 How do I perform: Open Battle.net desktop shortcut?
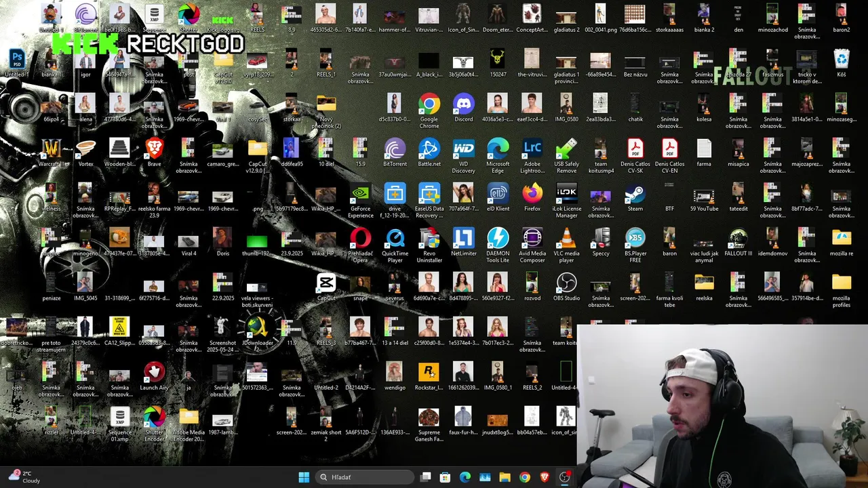click(429, 153)
